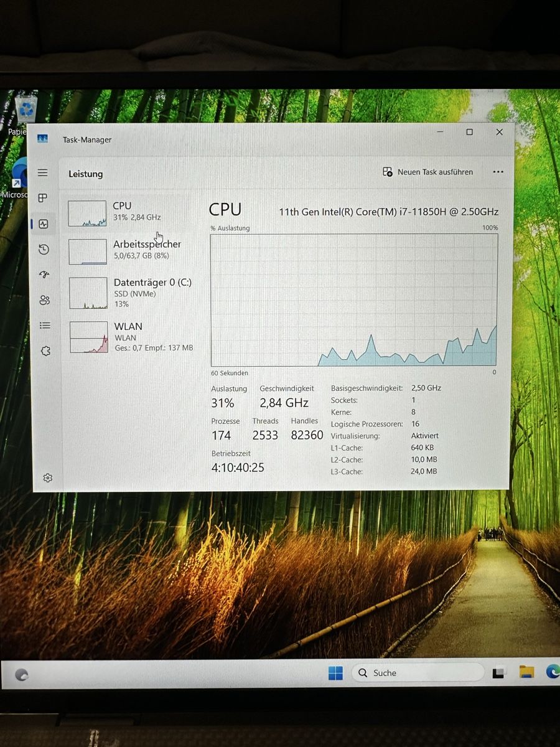Image resolution: width=560 pixels, height=747 pixels.
Task: Open the Services puzzle-piece sidebar icon
Action: click(45, 351)
